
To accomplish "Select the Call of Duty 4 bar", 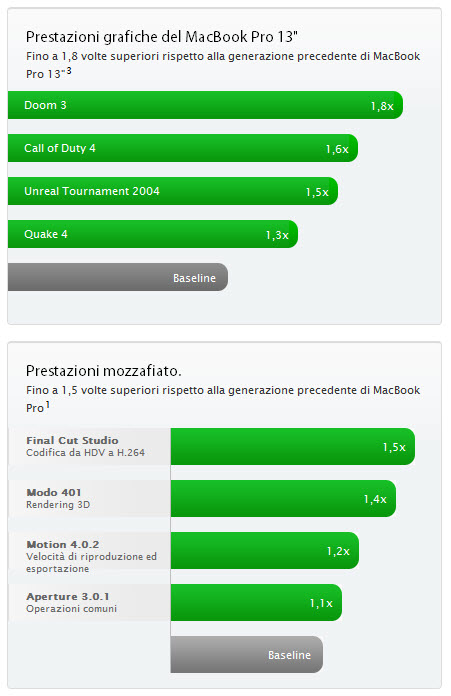I will pyautogui.click(x=183, y=148).
